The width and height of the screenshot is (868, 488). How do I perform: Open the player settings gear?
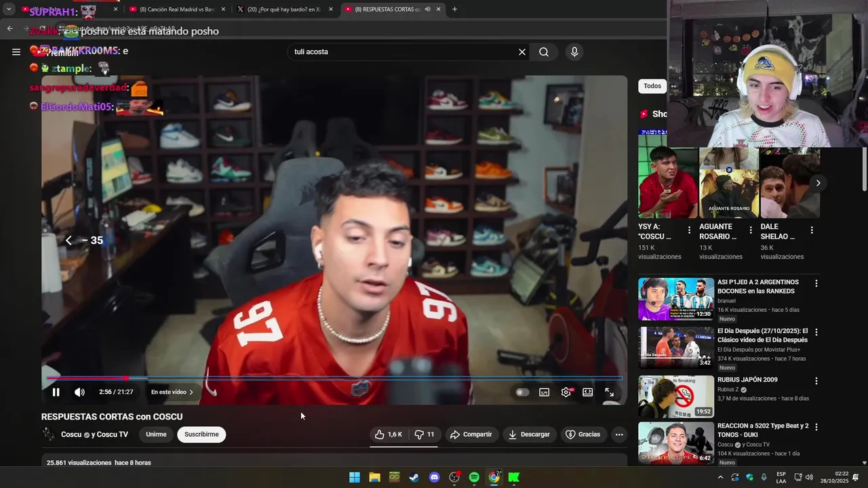click(566, 392)
